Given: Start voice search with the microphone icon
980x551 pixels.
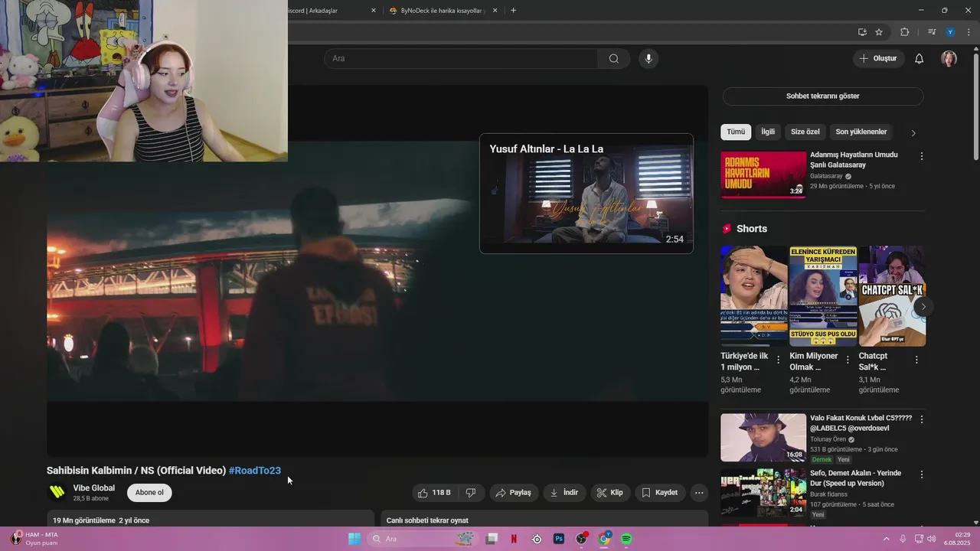Looking at the screenshot, I should [x=648, y=59].
